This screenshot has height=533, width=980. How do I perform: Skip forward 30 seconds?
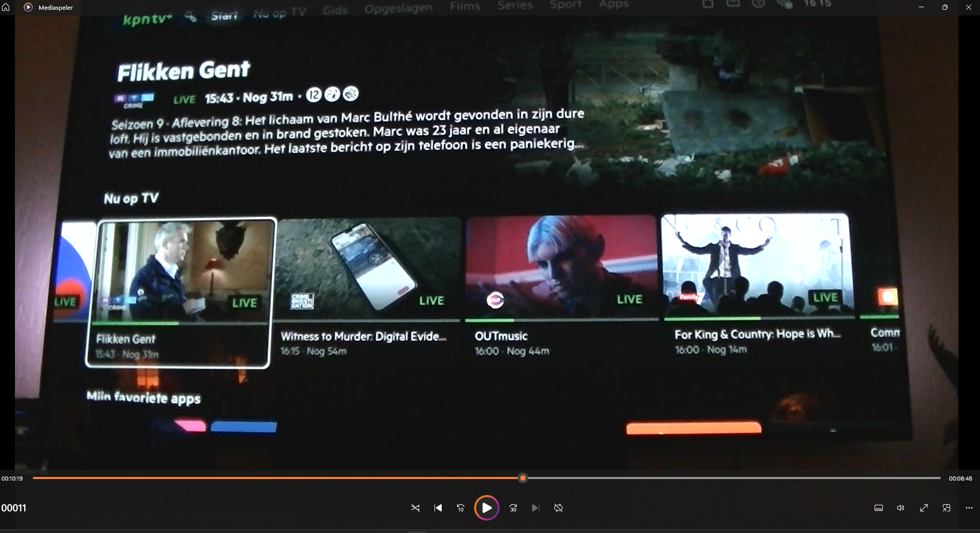click(513, 508)
